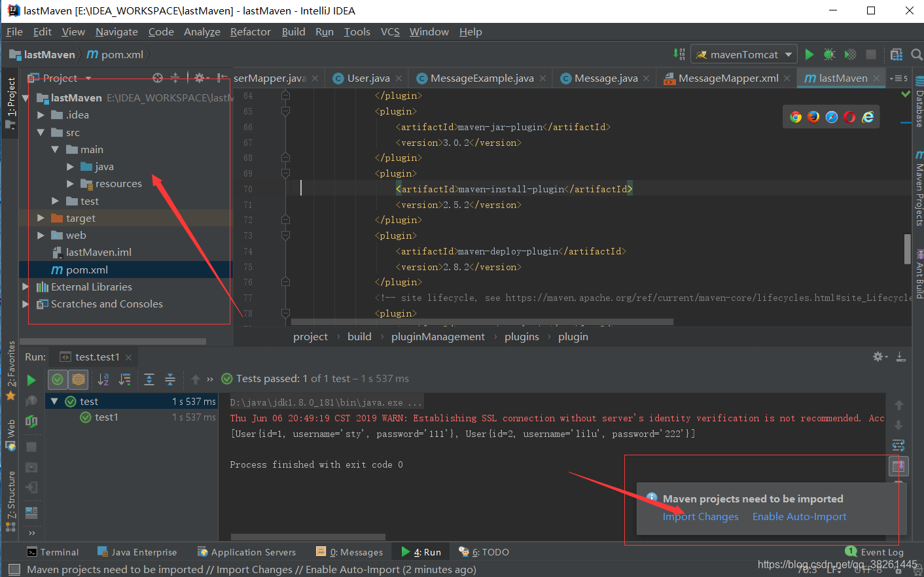Click the build project binary-arrow icon
Image resolution: width=924 pixels, height=577 pixels.
point(679,54)
